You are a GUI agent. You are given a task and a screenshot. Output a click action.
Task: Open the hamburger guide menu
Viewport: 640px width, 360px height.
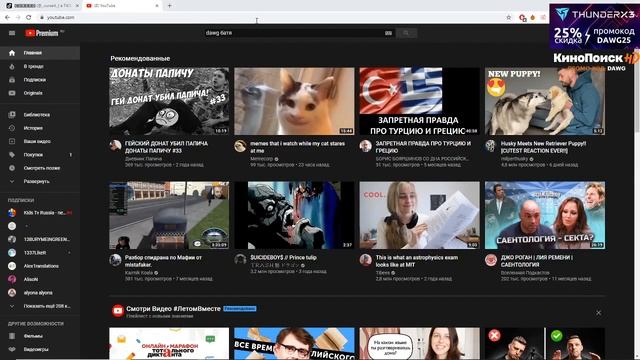coord(12,33)
